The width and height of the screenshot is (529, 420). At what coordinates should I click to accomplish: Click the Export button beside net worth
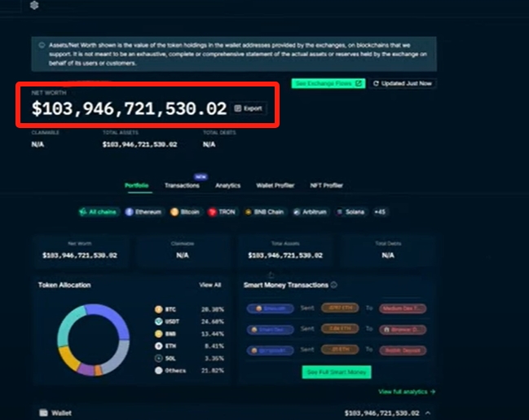pos(249,108)
